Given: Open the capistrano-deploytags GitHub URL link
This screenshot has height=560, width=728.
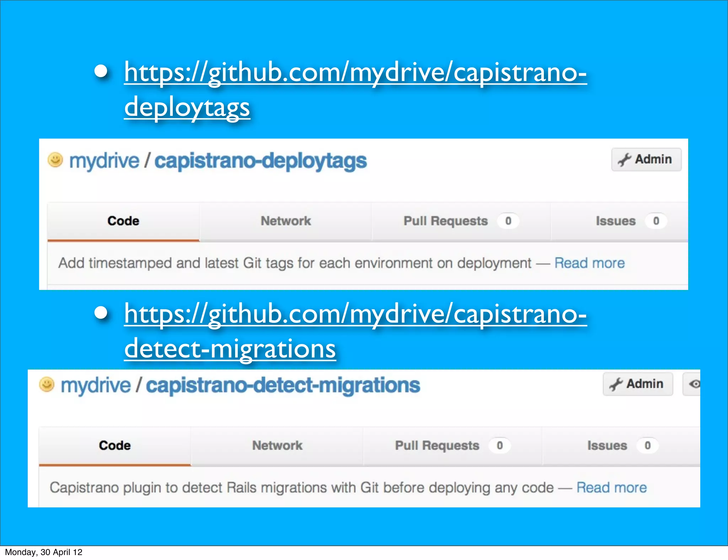Looking at the screenshot, I should [355, 90].
